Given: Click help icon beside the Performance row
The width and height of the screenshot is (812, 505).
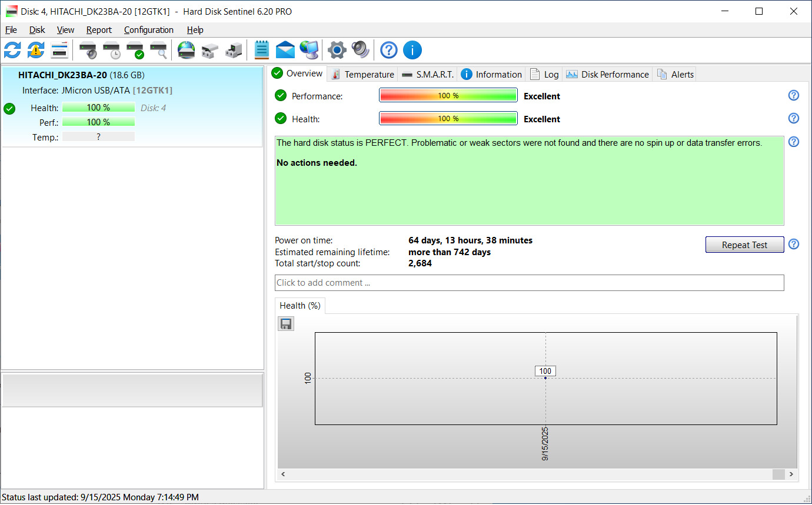Looking at the screenshot, I should coord(794,96).
